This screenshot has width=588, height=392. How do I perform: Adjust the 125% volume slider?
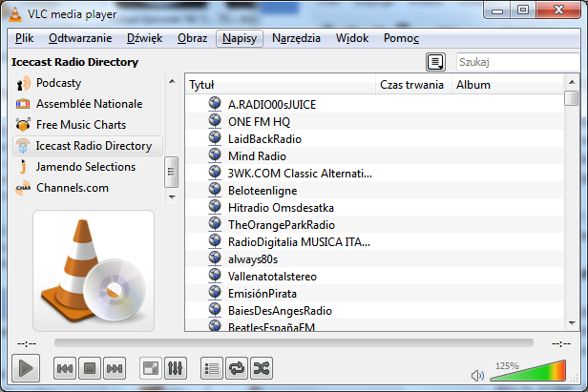[x=528, y=371]
